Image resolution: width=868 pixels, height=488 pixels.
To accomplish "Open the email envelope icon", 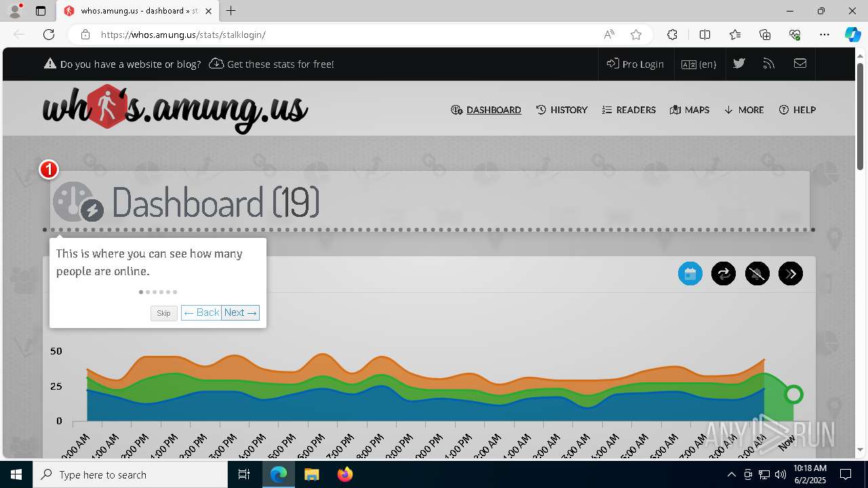I will click(x=800, y=64).
